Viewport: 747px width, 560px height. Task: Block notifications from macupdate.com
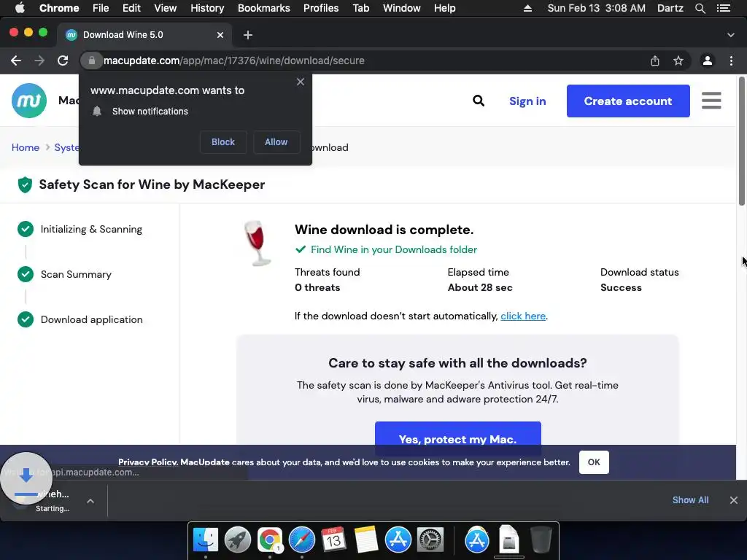point(223,142)
